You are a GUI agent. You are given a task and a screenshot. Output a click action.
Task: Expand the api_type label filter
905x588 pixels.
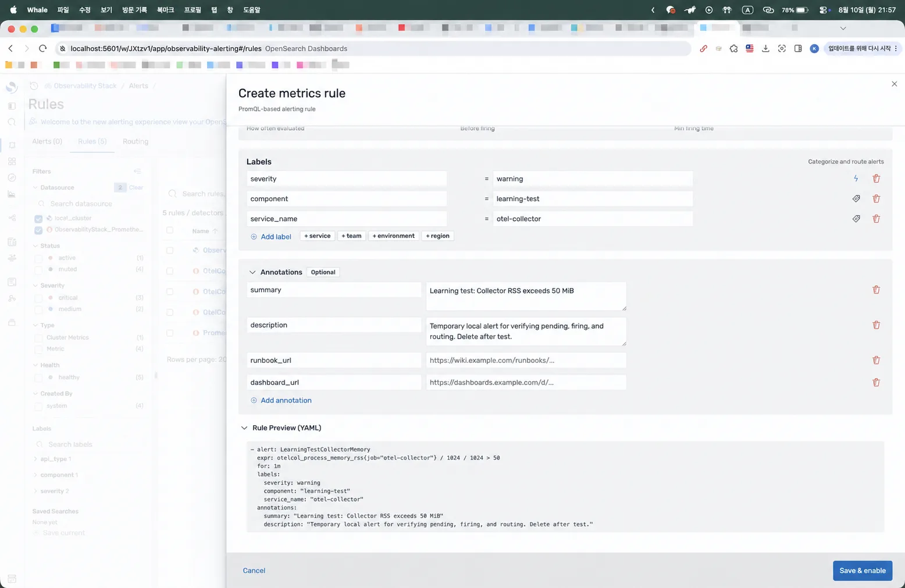(x=35, y=459)
